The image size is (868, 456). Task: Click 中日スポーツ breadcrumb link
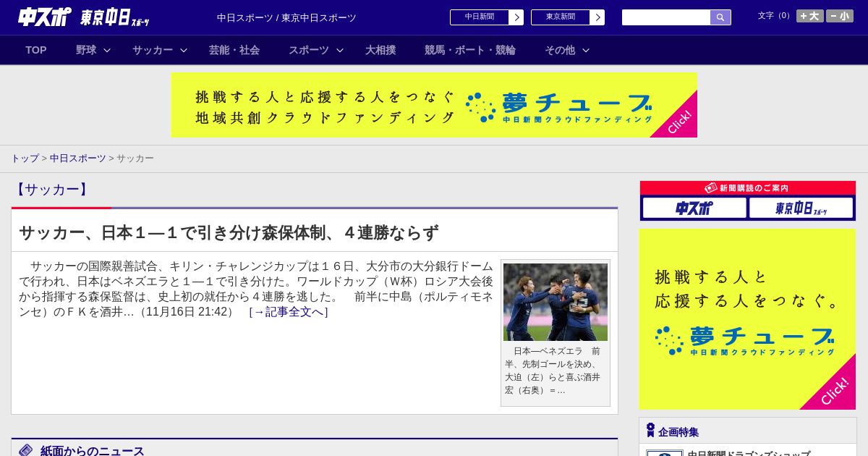78,158
